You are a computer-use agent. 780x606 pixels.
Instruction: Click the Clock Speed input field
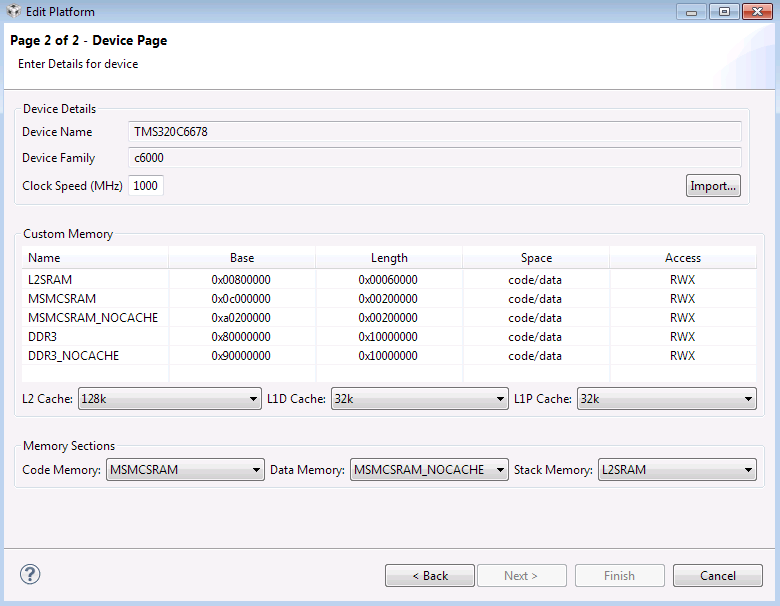[146, 186]
